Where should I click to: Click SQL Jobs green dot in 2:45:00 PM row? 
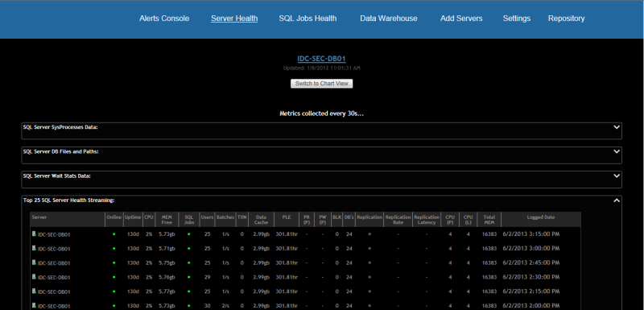click(x=189, y=263)
